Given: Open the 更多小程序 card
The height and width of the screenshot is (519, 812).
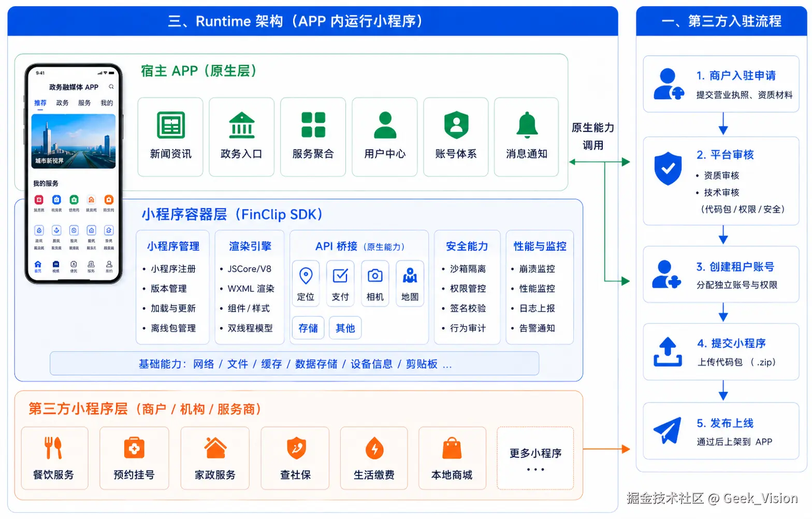Looking at the screenshot, I should tap(535, 458).
